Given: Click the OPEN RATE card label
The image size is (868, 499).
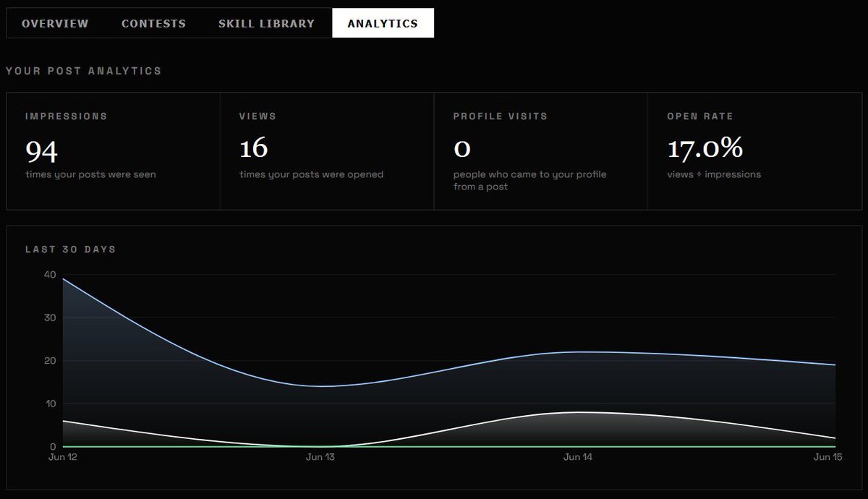Looking at the screenshot, I should tap(700, 116).
